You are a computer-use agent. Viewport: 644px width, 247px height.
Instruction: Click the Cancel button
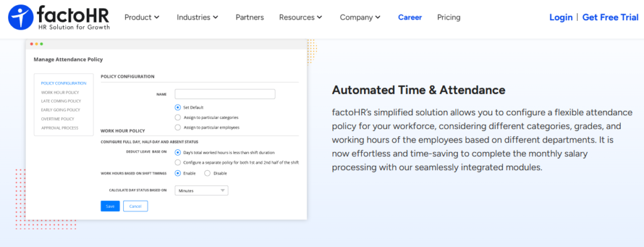click(x=135, y=206)
